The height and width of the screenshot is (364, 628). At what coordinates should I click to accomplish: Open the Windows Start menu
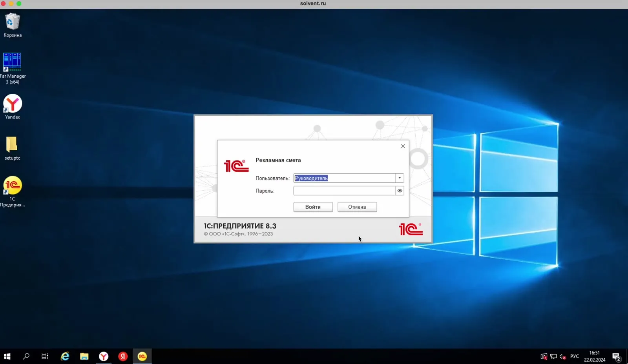pyautogui.click(x=7, y=356)
